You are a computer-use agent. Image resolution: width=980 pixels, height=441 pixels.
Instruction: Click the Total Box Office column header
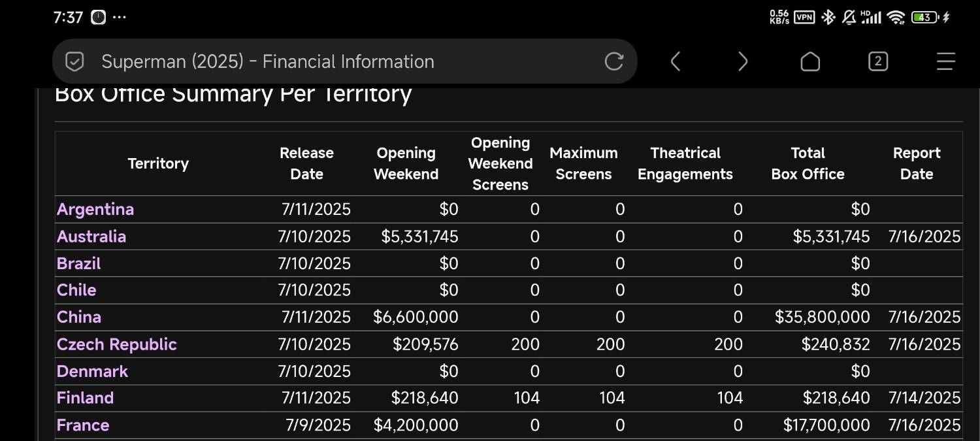click(808, 163)
